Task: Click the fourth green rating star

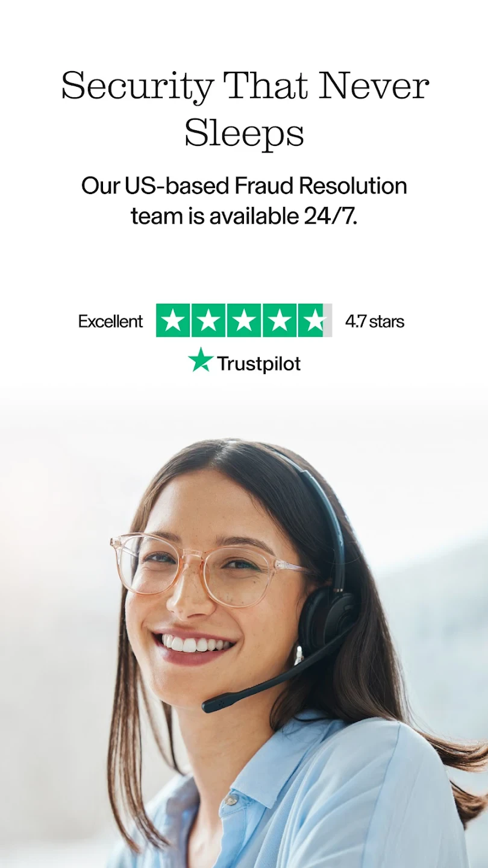Action: (280, 320)
